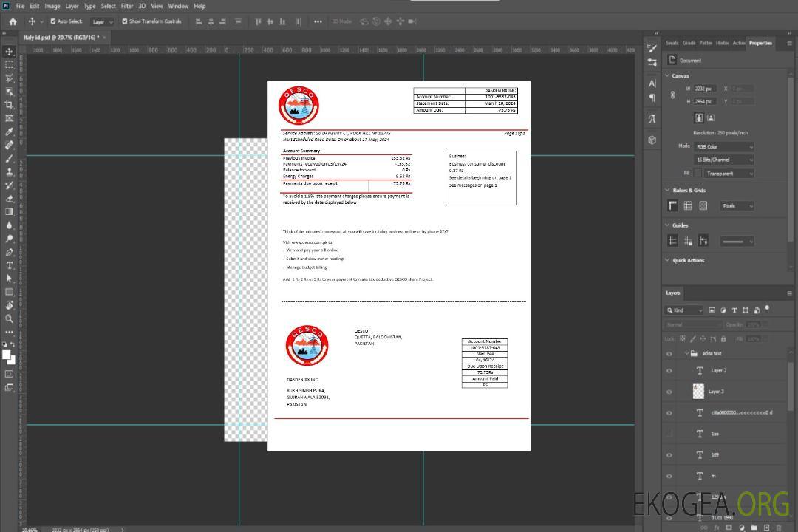Click the canvas width W field
This screenshot has width=798, height=532.
click(x=706, y=89)
